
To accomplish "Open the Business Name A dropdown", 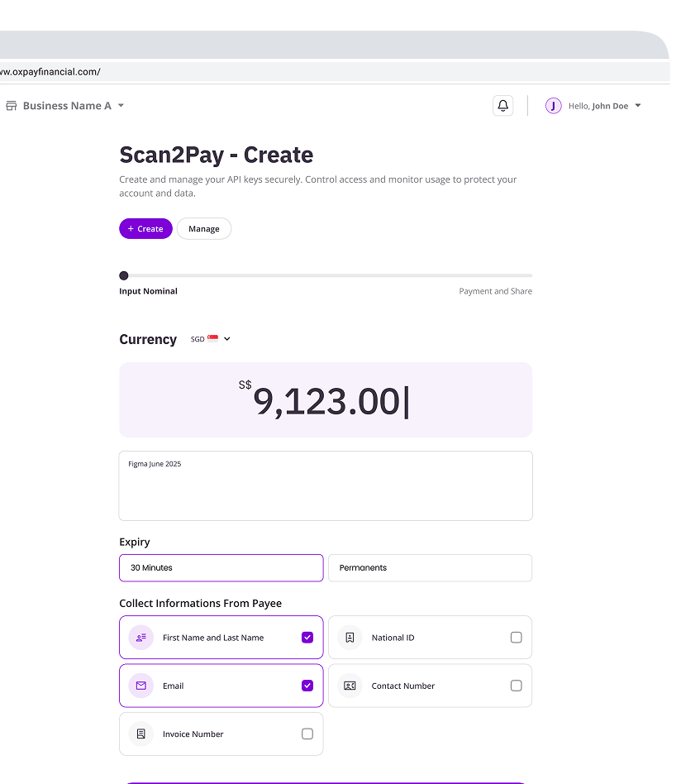I will [x=121, y=106].
